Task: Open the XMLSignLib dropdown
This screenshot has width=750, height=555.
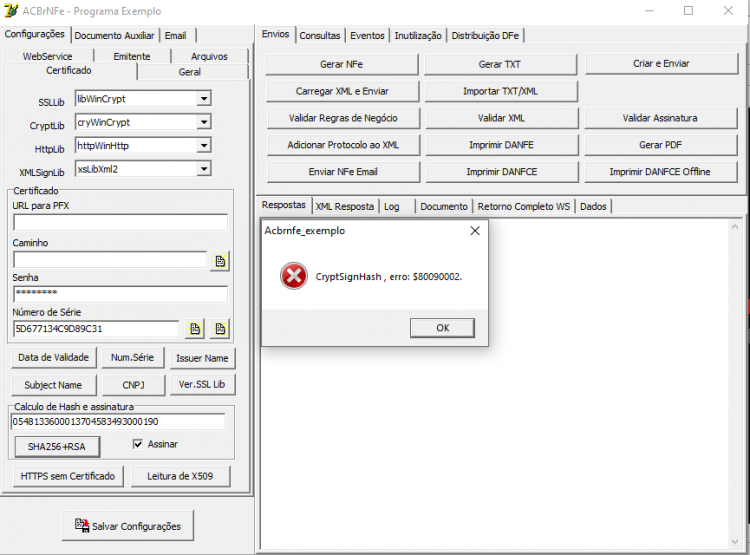Action: pyautogui.click(x=204, y=169)
